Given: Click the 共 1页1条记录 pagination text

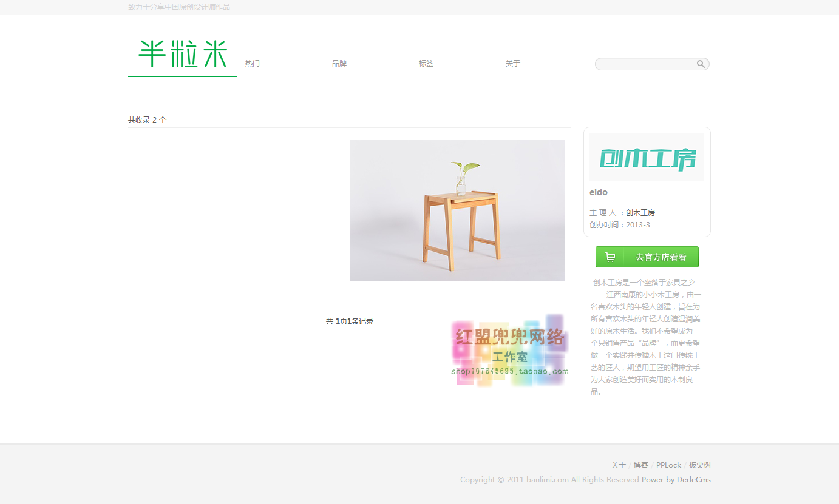Looking at the screenshot, I should point(350,321).
